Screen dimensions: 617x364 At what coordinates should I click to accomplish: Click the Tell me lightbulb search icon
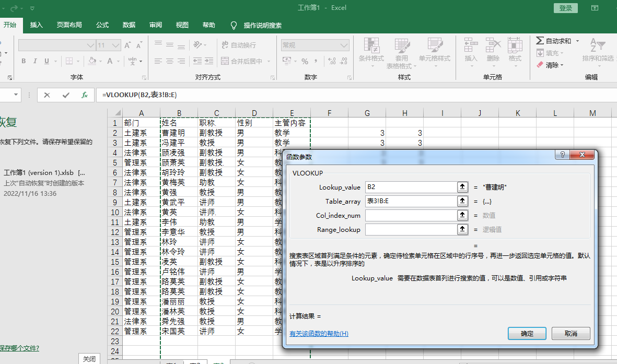coord(234,25)
